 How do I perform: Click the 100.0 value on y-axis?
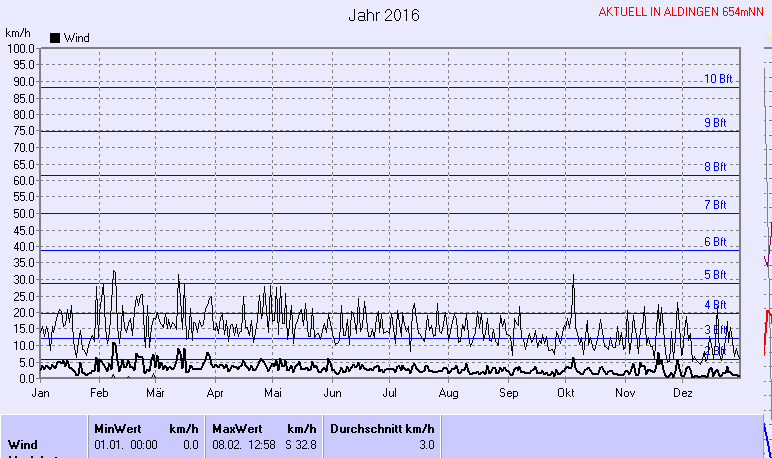click(x=20, y=48)
